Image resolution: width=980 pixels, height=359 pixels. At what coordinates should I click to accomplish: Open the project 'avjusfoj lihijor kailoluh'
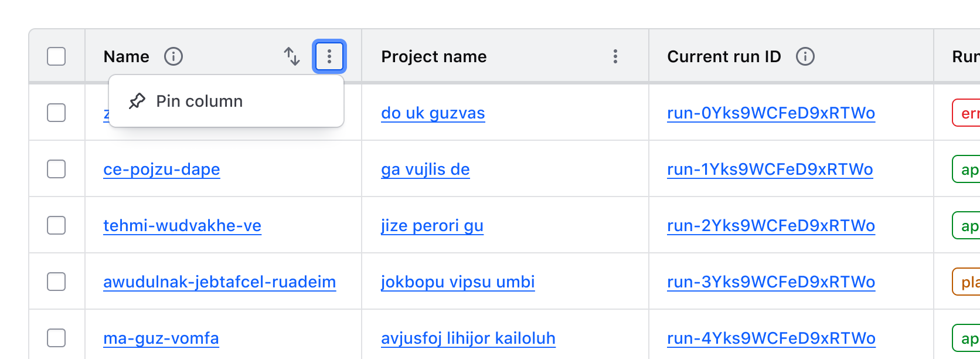[468, 338]
